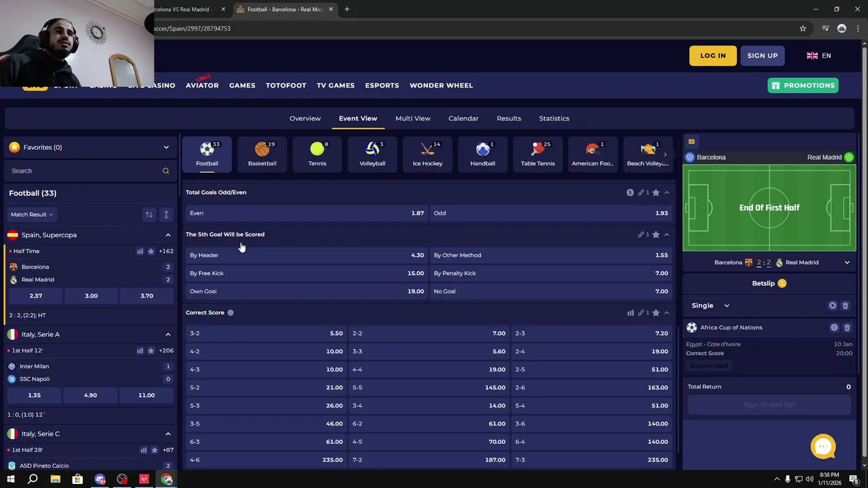
Task: Open Windows taskbar search
Action: (x=33, y=479)
